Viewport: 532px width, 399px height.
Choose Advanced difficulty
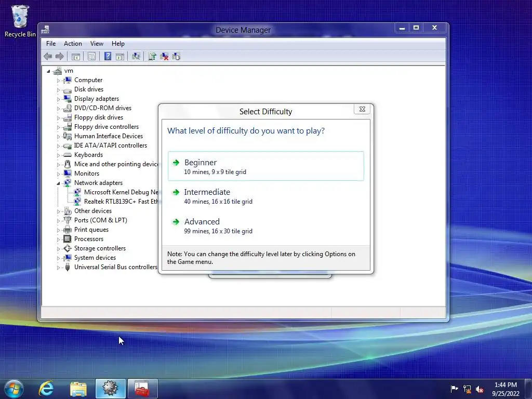[265, 225]
